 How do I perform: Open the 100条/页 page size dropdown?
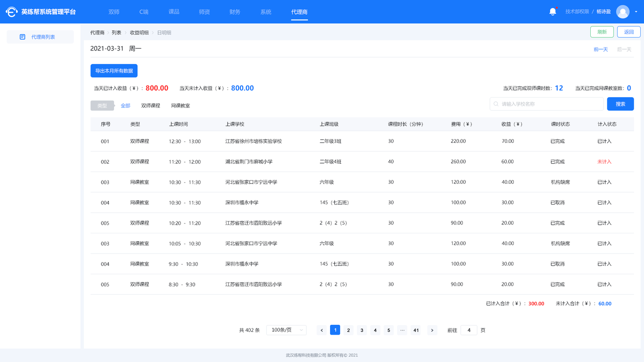[x=287, y=330]
